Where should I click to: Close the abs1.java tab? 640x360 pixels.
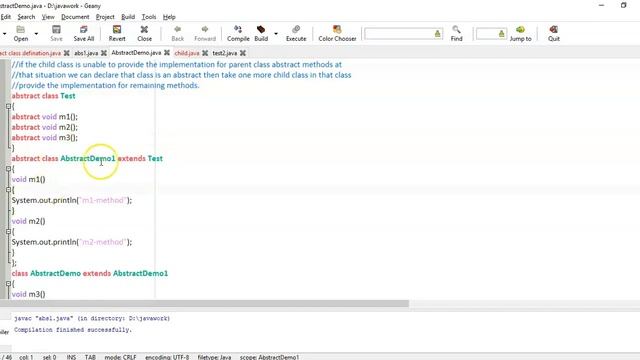pos(104,53)
